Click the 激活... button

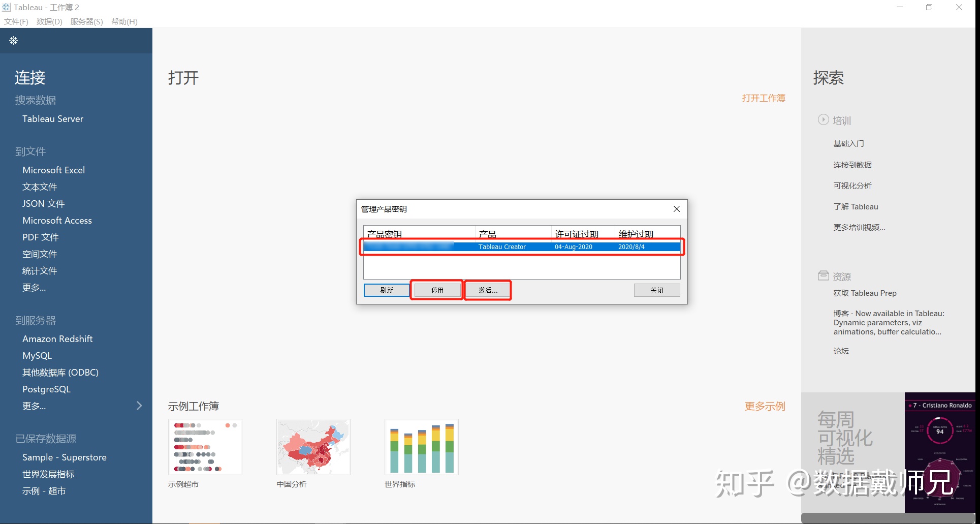click(x=488, y=290)
